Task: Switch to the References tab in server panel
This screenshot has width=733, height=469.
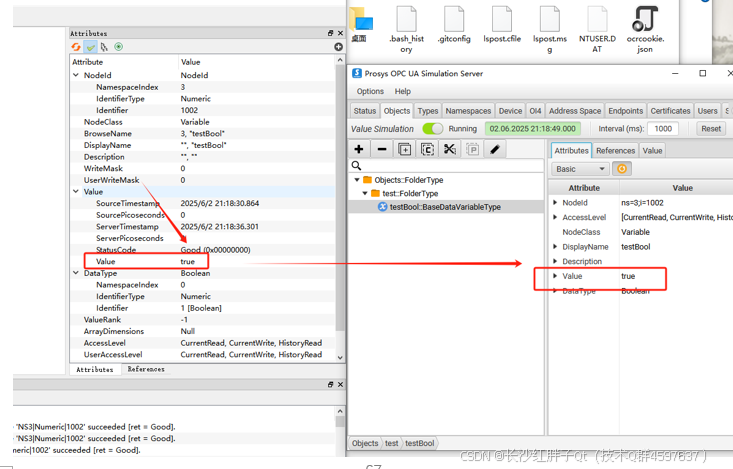Action: (x=615, y=150)
